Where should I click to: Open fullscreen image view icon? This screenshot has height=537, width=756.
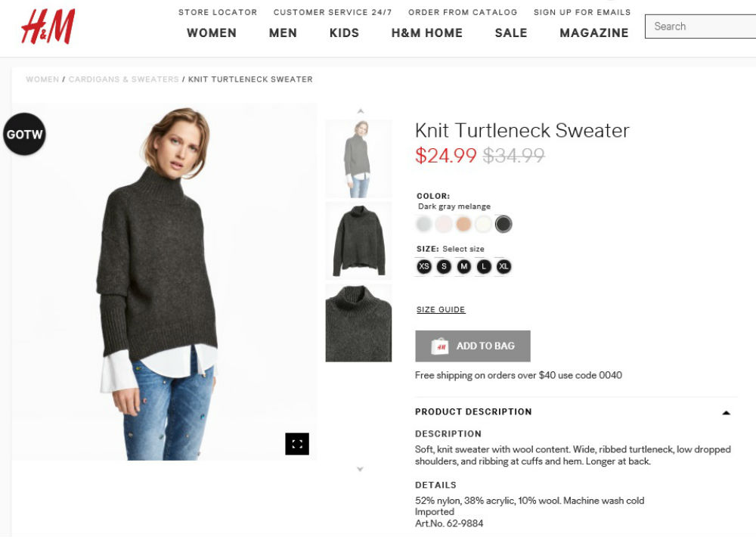[297, 443]
